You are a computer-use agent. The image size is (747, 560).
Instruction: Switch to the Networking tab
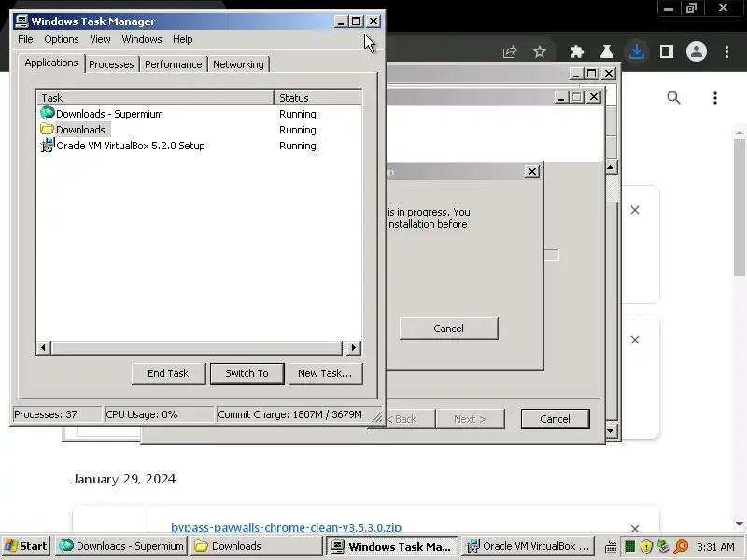pyautogui.click(x=238, y=64)
